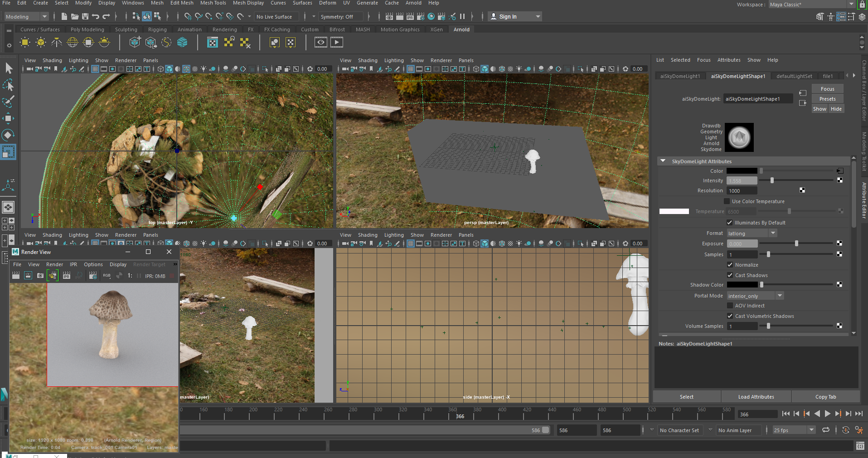
Task: Click the create stand-in shelf icon
Action: (135, 43)
